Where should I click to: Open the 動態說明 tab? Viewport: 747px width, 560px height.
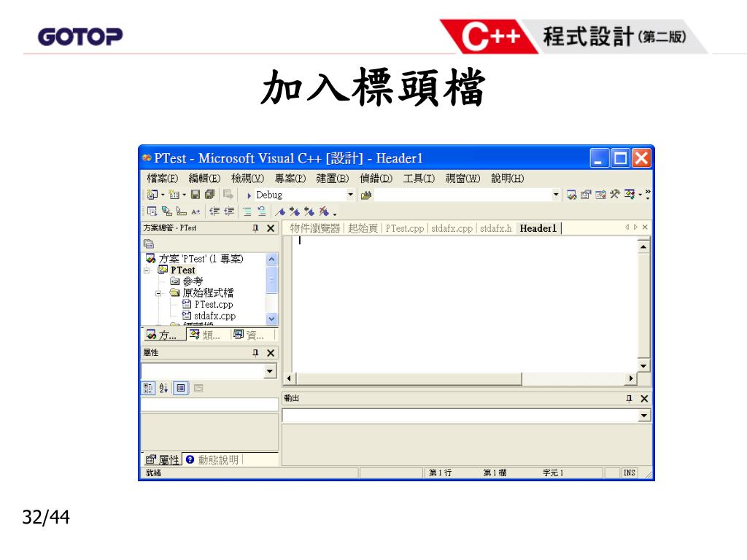[x=212, y=459]
